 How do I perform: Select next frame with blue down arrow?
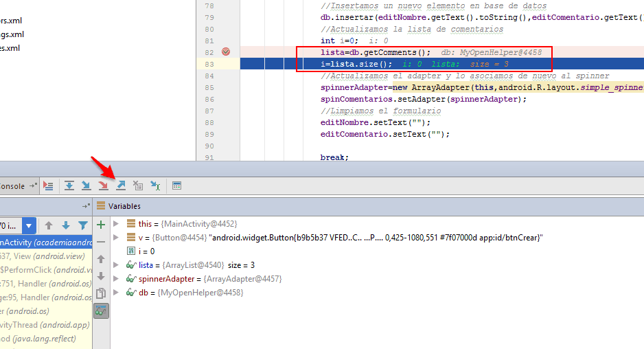click(x=66, y=225)
